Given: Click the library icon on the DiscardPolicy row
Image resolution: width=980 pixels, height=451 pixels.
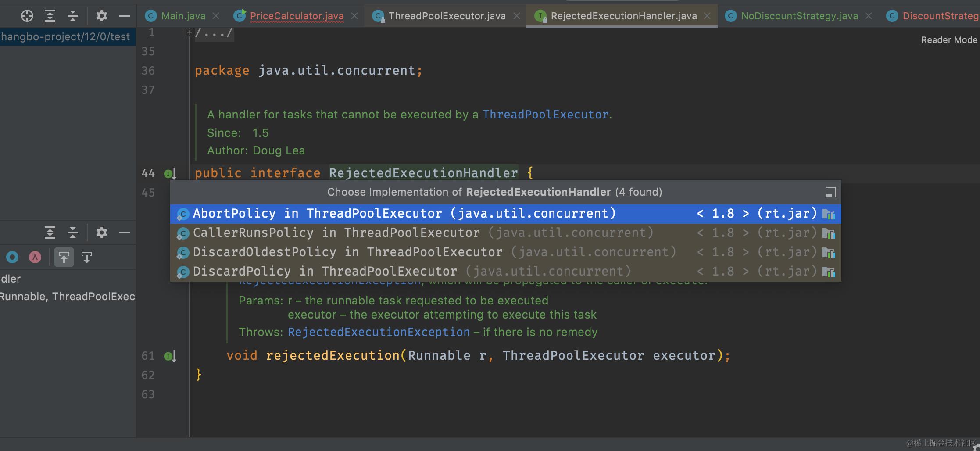Looking at the screenshot, I should (828, 272).
